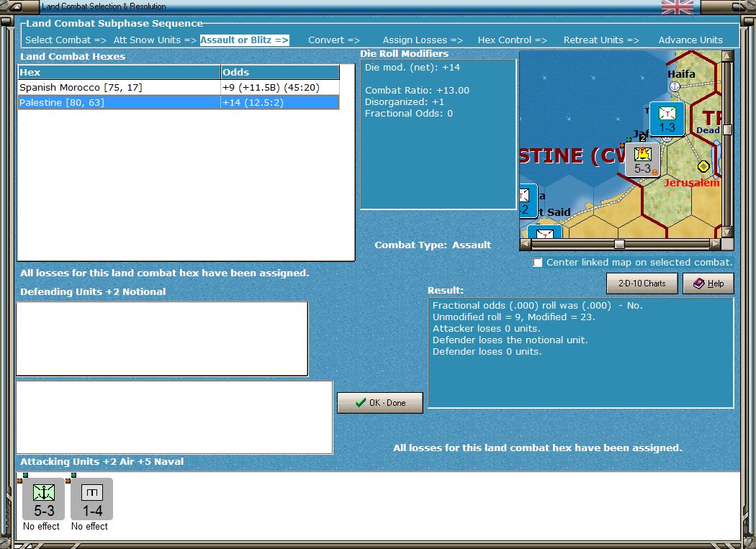
Task: Click the 5-3 marine attacking unit counter
Action: pyautogui.click(x=43, y=499)
